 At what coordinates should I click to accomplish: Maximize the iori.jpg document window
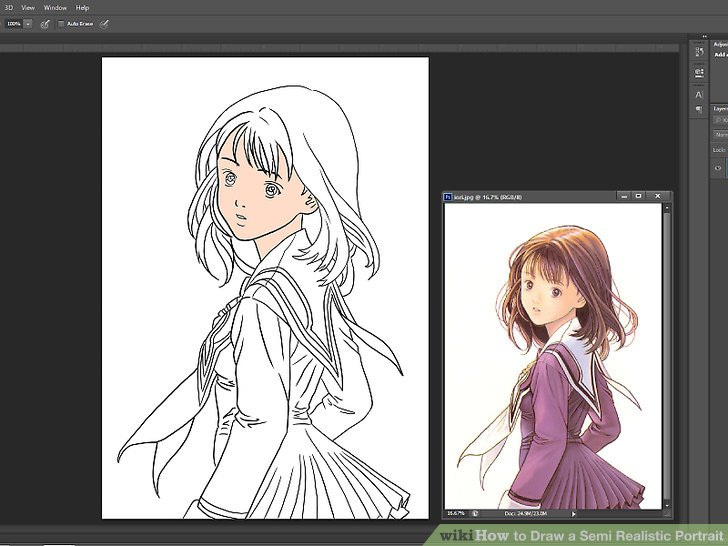point(639,196)
